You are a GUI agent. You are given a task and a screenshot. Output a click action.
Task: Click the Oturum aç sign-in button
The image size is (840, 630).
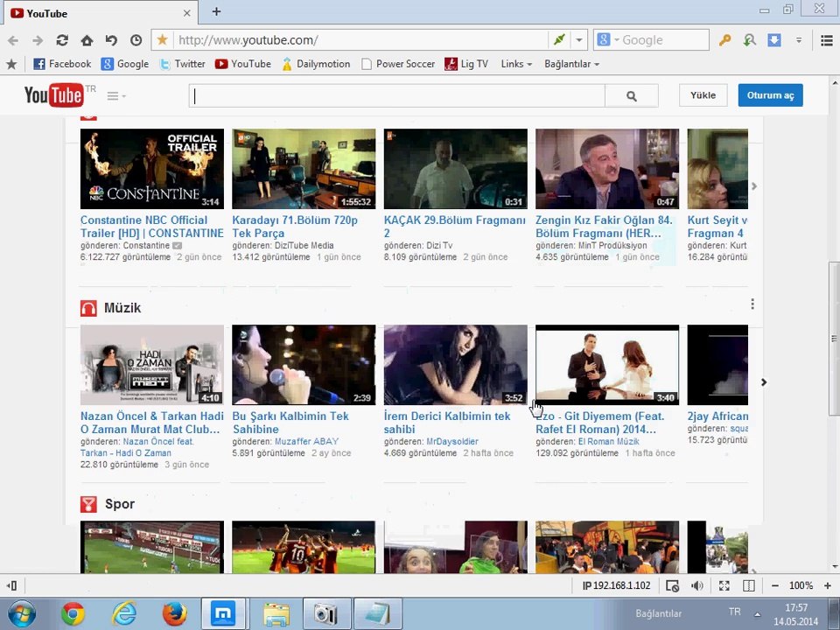[x=770, y=95]
